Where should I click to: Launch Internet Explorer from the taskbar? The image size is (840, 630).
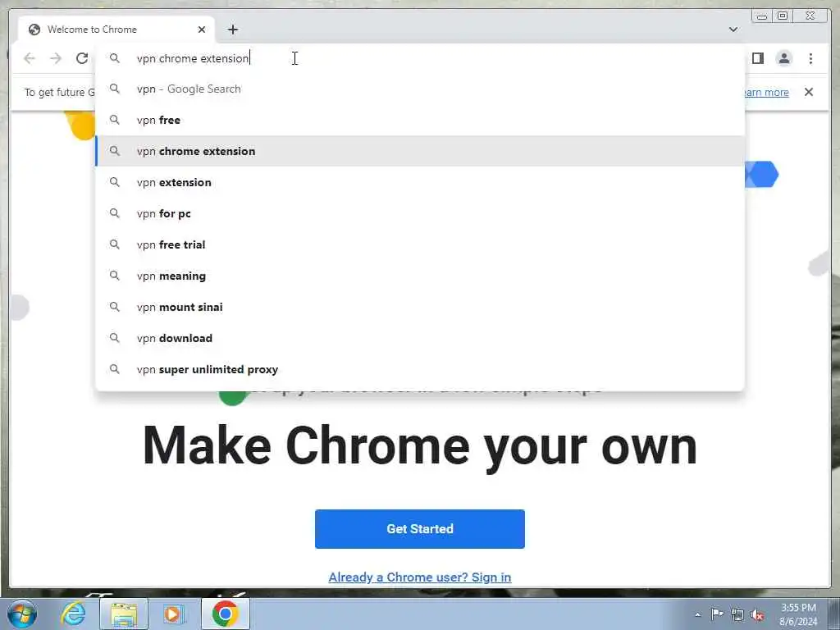click(73, 614)
